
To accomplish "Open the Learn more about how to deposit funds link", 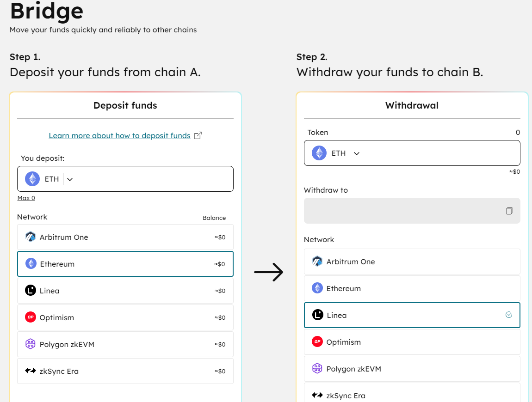I will [x=119, y=135].
